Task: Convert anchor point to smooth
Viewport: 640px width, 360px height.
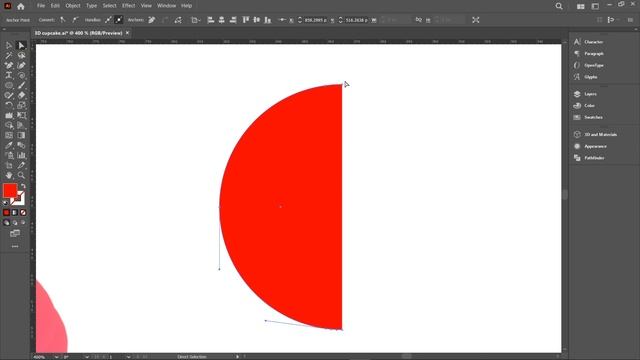Action: point(75,20)
